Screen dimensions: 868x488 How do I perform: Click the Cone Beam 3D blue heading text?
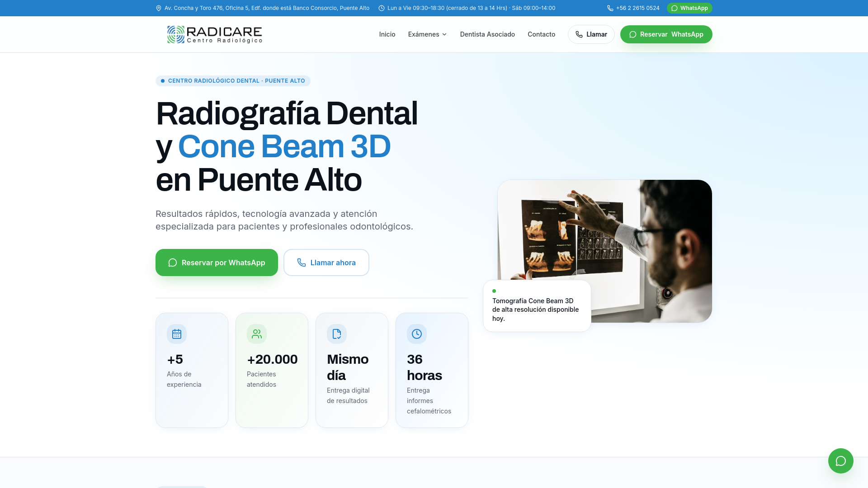(x=284, y=146)
